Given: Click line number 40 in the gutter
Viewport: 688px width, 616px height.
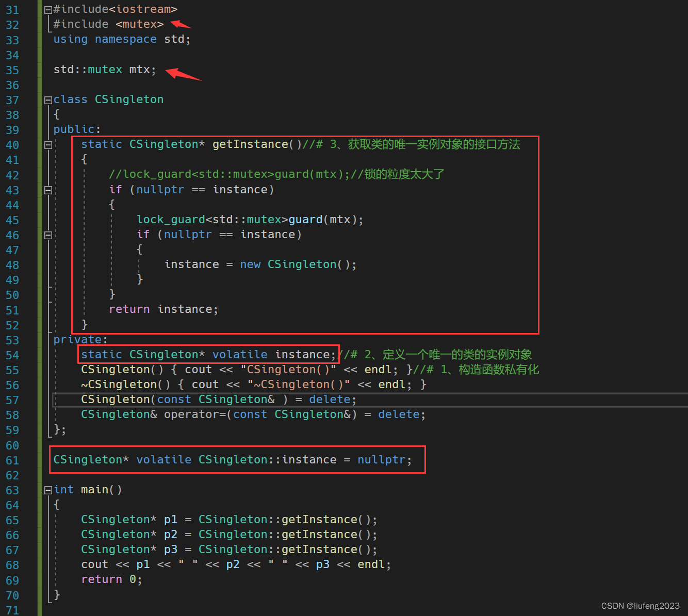Looking at the screenshot, I should coord(12,145).
